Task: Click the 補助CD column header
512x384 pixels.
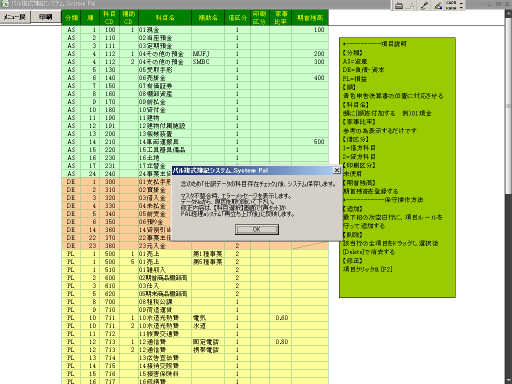Action: [x=129, y=18]
